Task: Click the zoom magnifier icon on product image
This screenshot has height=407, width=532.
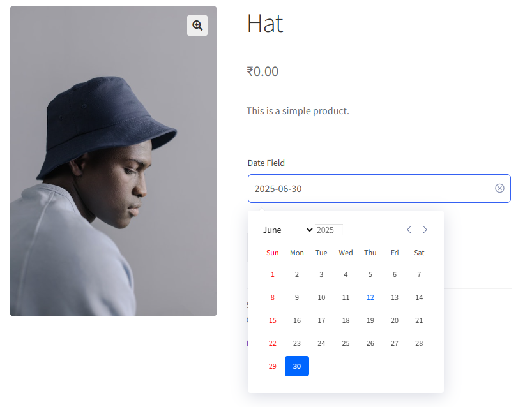Action: click(197, 26)
